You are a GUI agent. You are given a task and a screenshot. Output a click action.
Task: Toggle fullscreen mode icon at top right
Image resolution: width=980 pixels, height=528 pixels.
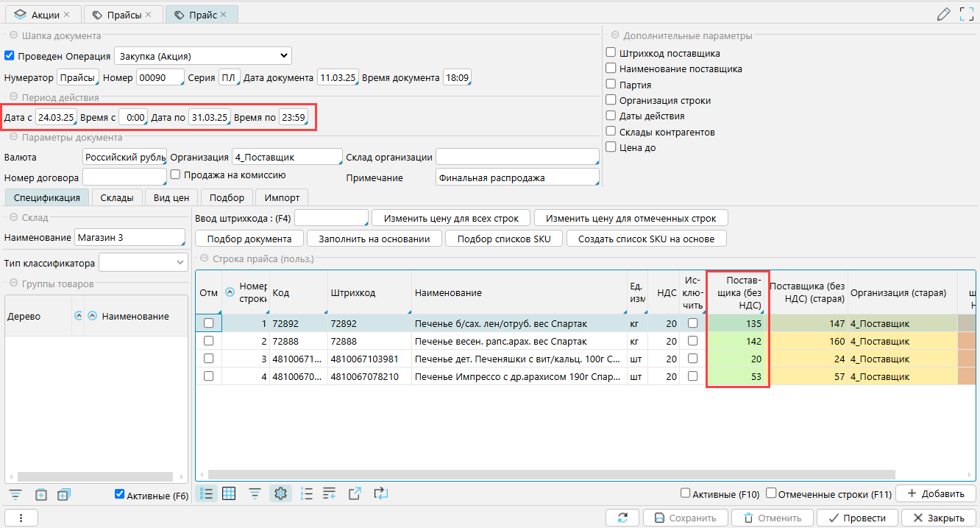966,14
